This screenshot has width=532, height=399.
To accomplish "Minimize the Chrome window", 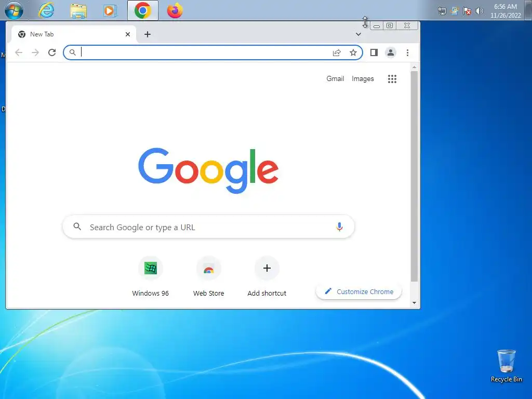I will tap(377, 26).
